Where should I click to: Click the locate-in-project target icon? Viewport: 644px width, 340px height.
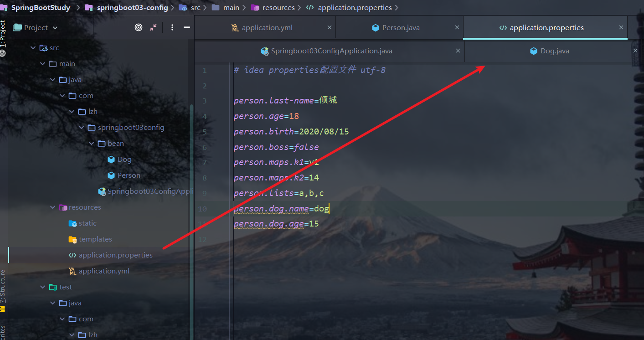(139, 27)
